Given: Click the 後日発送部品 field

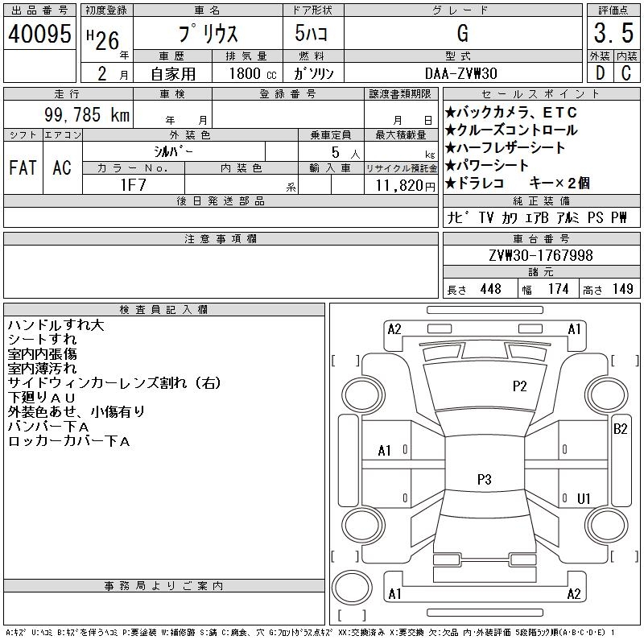Looking at the screenshot, I should click(221, 217).
